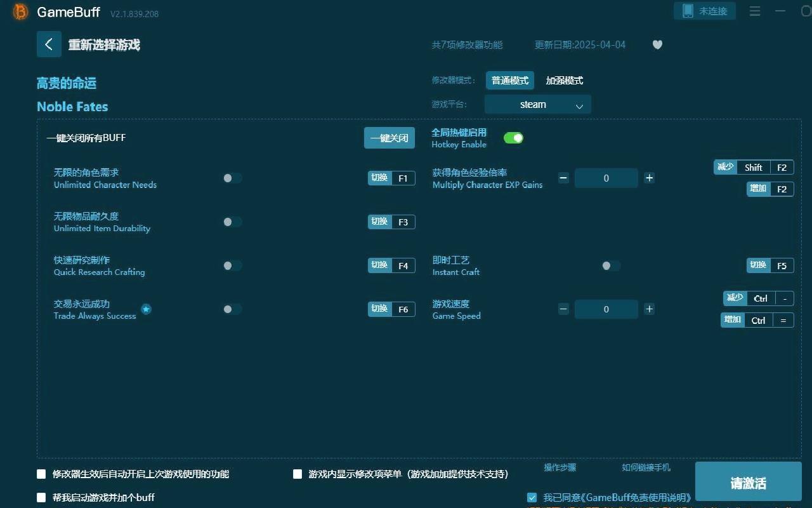812x508 pixels.
Task: Toggle Quick Research Crafting switch
Action: 232,265
